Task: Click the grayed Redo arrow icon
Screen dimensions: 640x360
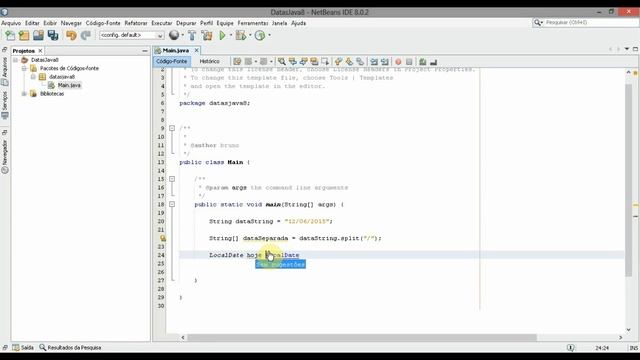Action: pyautogui.click(x=85, y=36)
